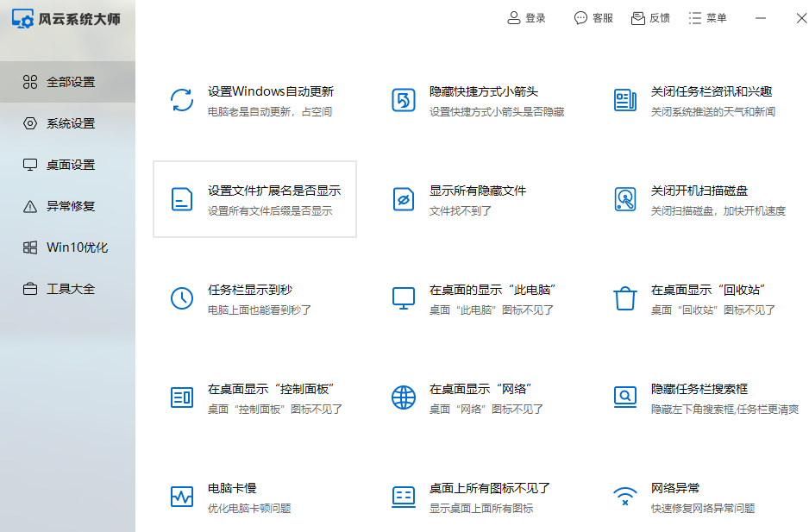Click description 电脑老是自动更新，占空间
This screenshot has width=809, height=532.
pos(270,111)
